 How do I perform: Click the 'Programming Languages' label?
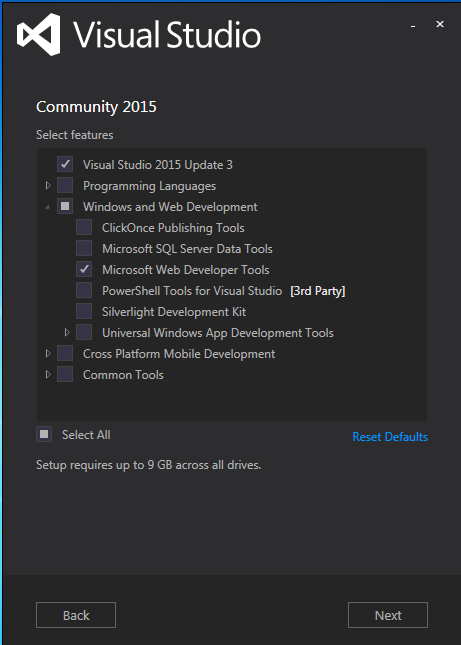point(149,186)
